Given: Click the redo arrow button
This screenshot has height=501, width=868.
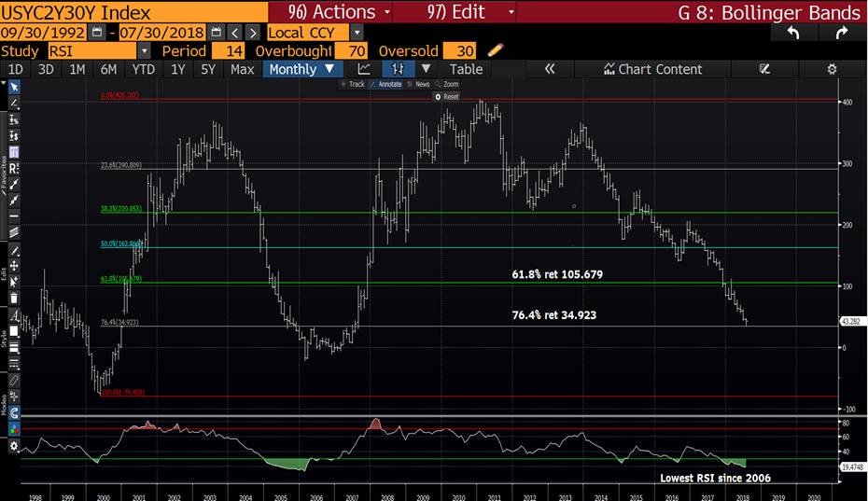Looking at the screenshot, I should (x=842, y=33).
